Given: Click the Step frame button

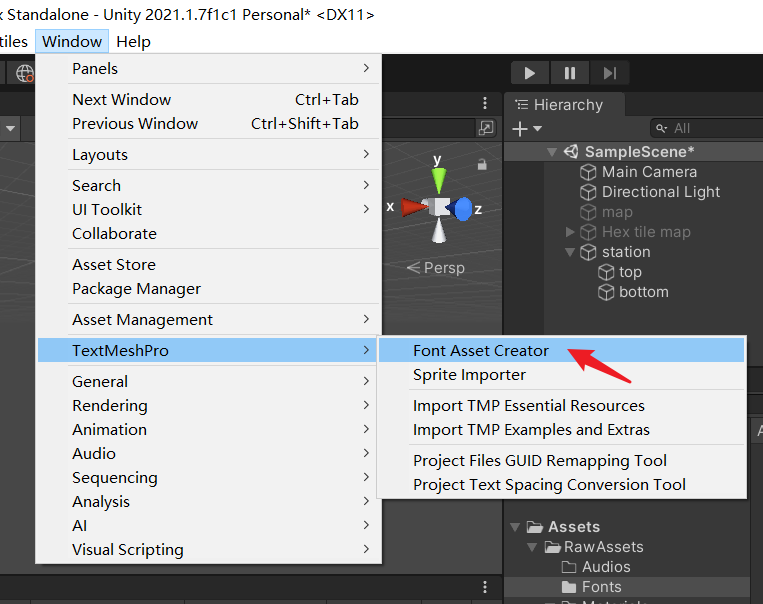Looking at the screenshot, I should point(610,73).
